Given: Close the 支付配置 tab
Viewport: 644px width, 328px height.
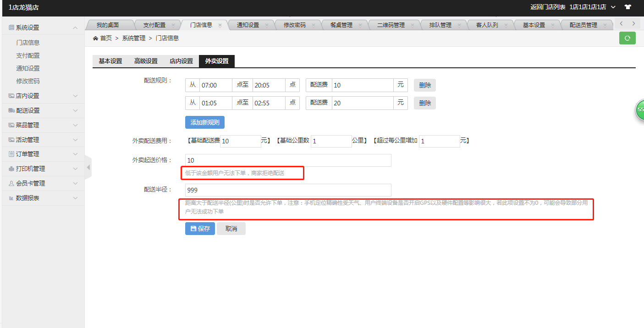Looking at the screenshot, I should click(x=173, y=25).
